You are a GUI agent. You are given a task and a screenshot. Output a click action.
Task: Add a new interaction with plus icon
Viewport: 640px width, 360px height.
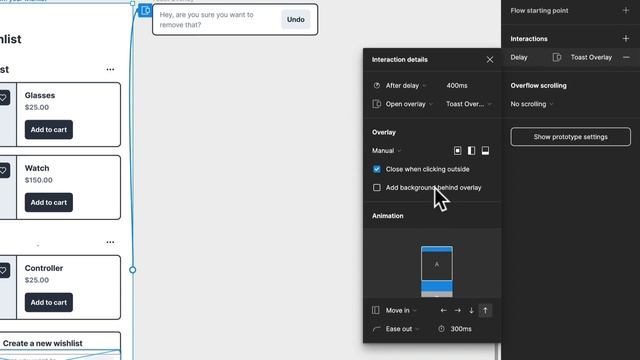[626, 39]
